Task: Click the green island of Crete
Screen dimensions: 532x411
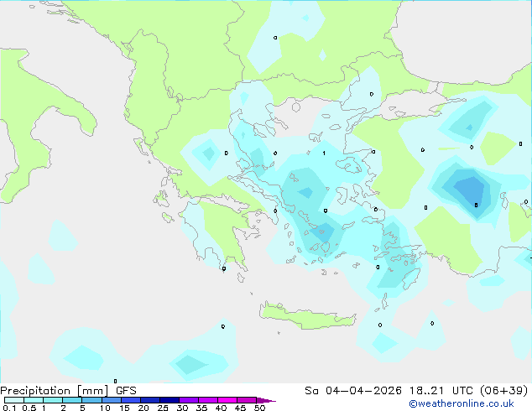Action: tap(307, 317)
